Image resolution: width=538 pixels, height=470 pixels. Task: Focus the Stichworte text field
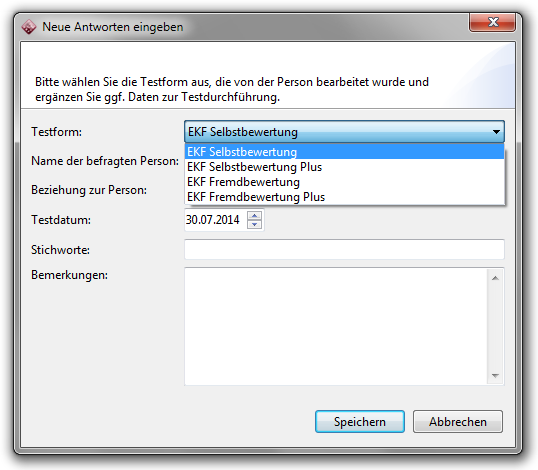pos(344,249)
